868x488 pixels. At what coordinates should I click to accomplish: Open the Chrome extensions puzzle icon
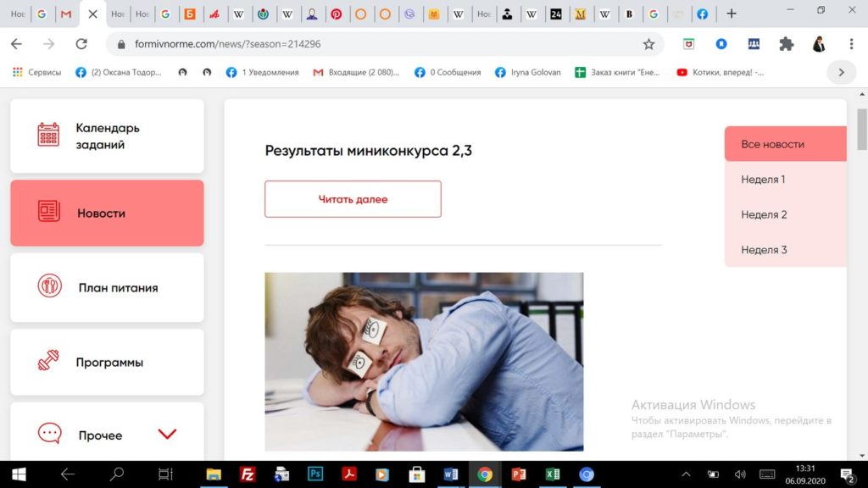tap(786, 44)
